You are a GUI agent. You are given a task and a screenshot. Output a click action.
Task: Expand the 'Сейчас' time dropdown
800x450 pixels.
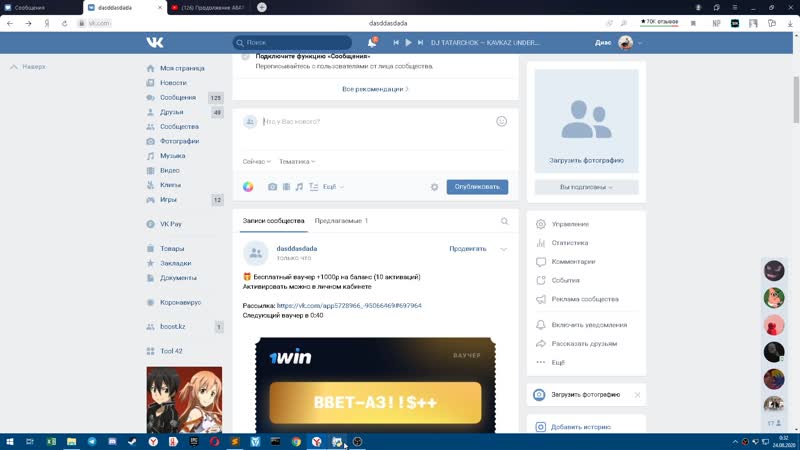point(257,162)
